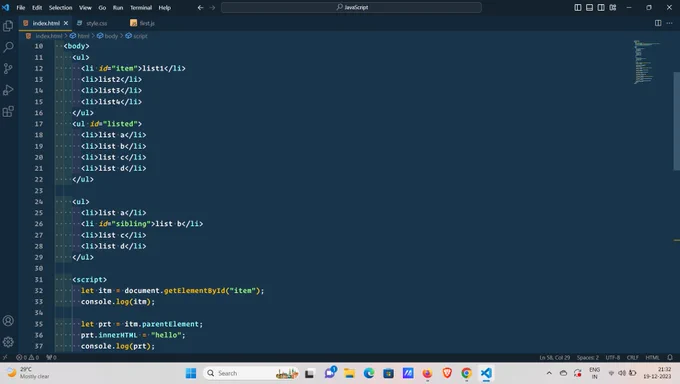Open the errors and warnings status indicator
Screen dimensions: 680x384
click(x=27, y=358)
